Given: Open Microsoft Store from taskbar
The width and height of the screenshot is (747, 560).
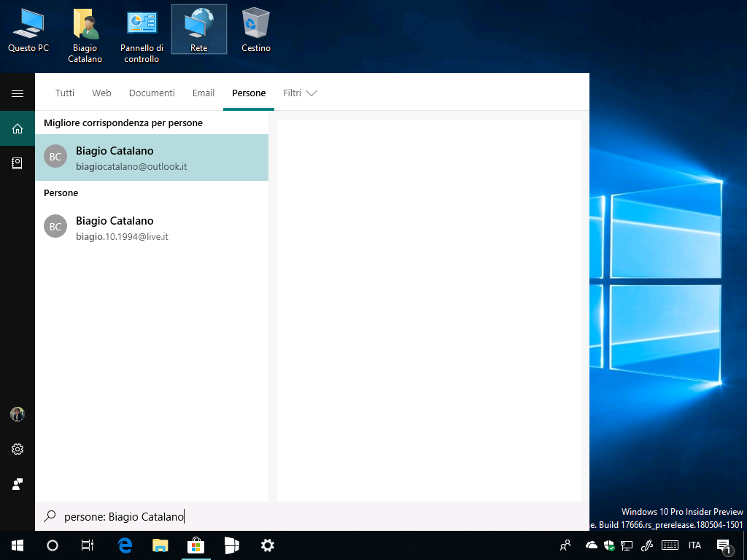Looking at the screenshot, I should (196, 545).
